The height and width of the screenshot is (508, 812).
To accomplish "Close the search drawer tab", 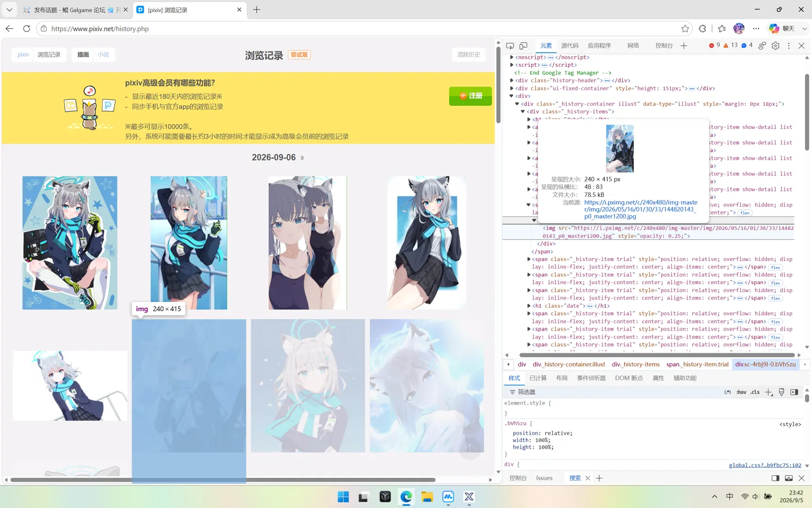I will click(587, 478).
